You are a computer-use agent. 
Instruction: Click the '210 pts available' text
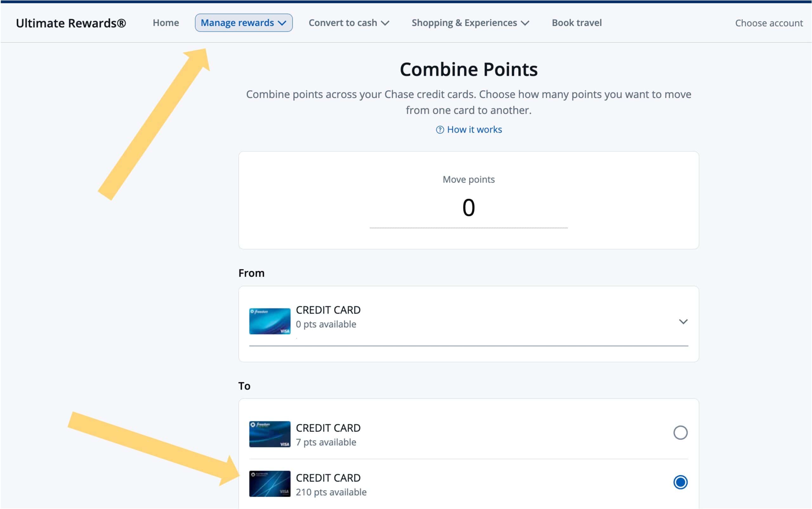pyautogui.click(x=331, y=492)
